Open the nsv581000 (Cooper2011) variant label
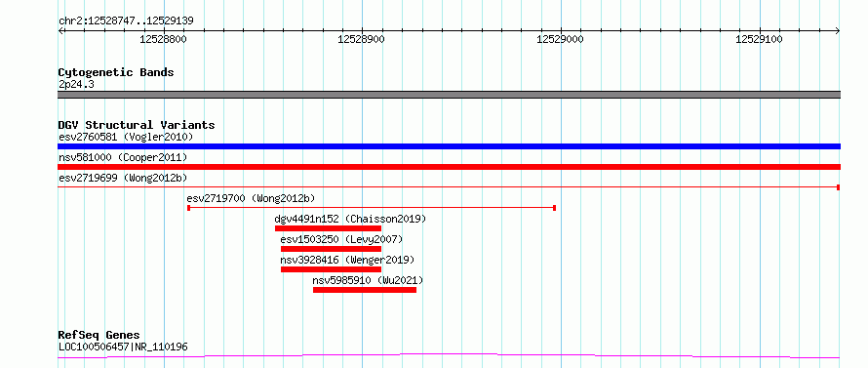This screenshot has width=868, height=368. click(x=123, y=157)
